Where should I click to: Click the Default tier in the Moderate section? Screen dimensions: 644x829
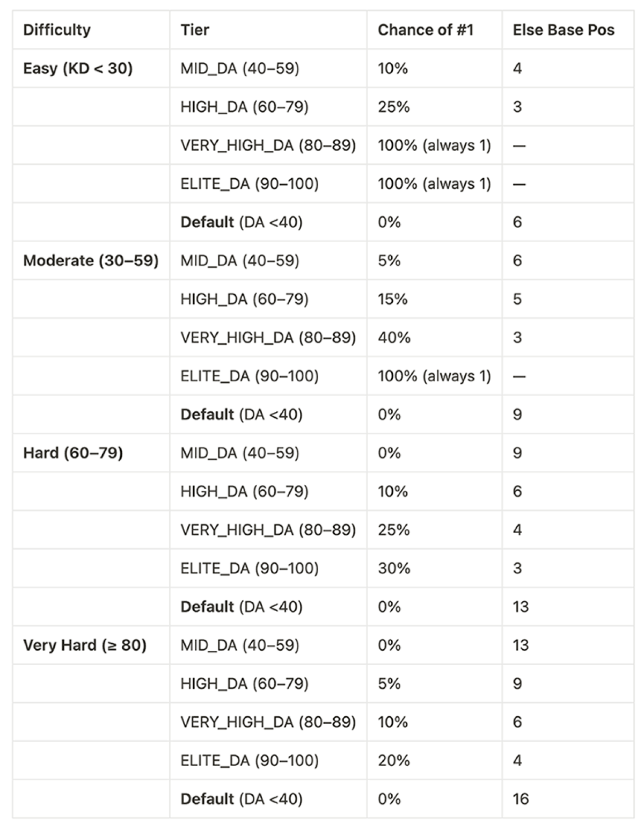(x=241, y=414)
